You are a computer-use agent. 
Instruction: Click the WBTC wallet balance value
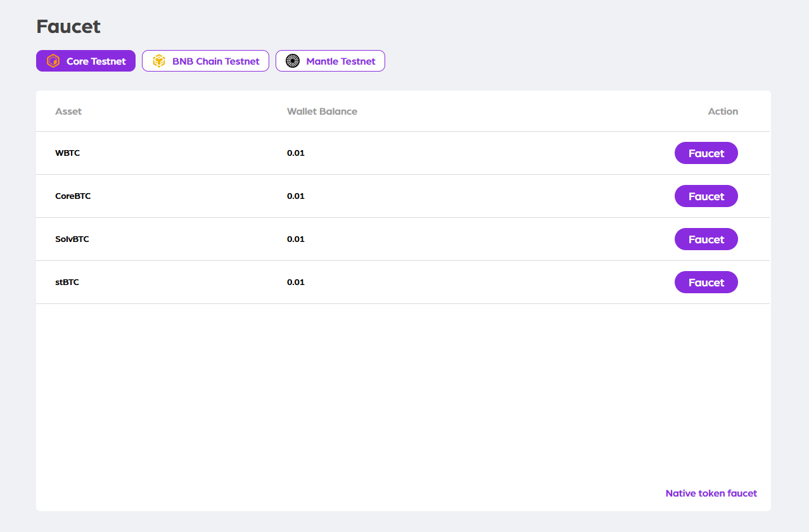point(295,153)
